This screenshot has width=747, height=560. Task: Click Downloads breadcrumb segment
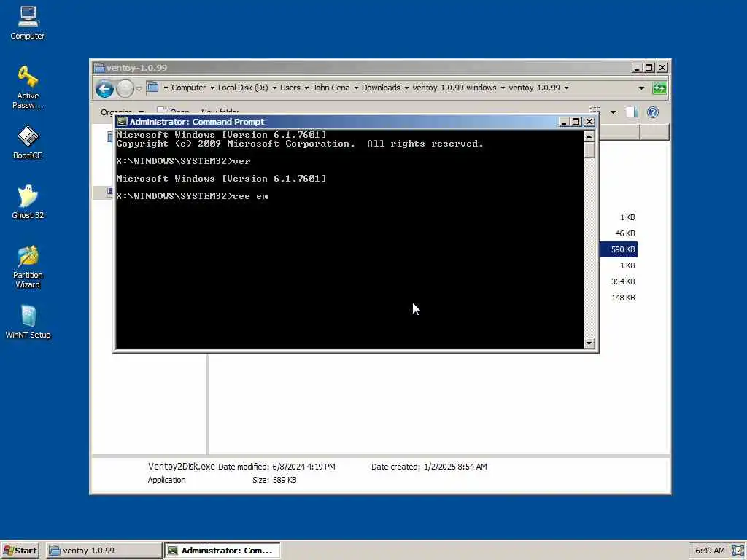[381, 87]
